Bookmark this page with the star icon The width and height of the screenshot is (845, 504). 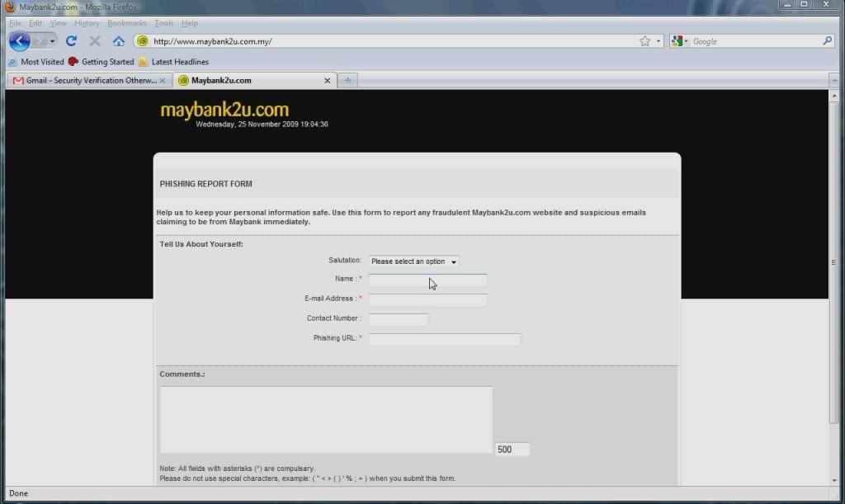click(644, 41)
